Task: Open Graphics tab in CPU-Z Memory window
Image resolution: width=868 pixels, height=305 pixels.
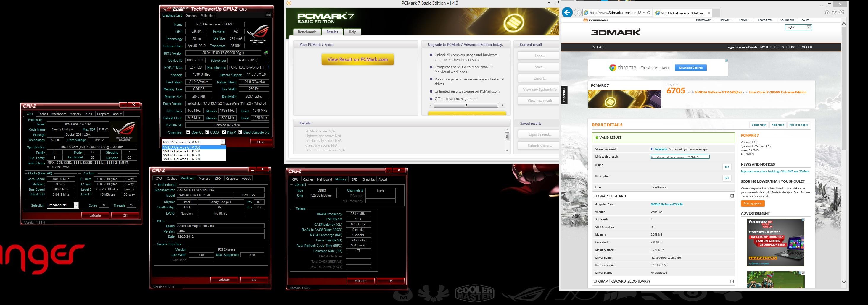Action: point(368,179)
